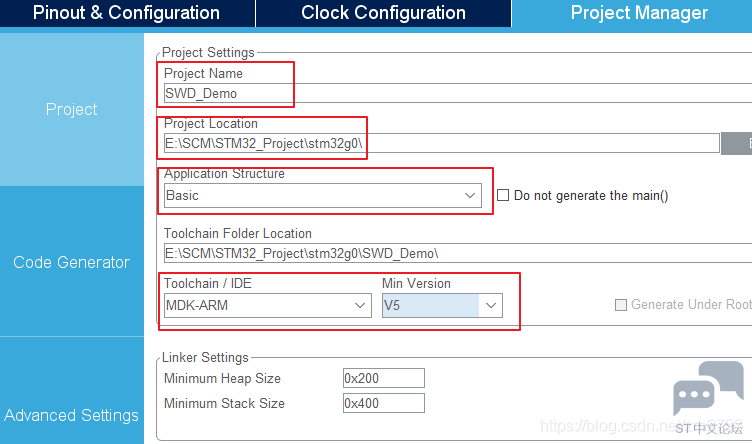Edit the Minimum Heap Size value

[x=384, y=378]
